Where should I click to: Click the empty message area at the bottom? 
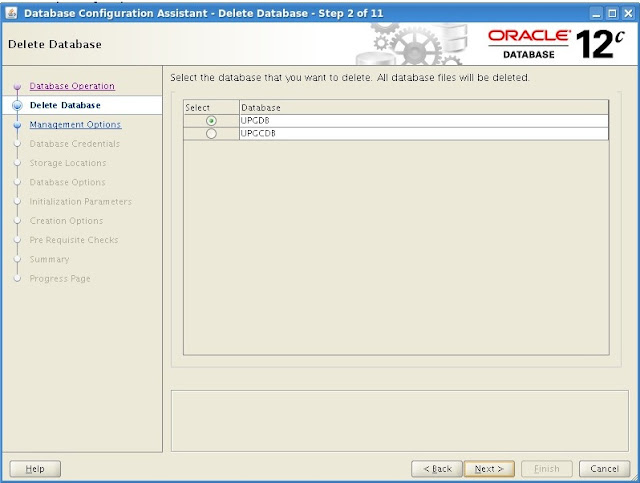pyautogui.click(x=400, y=421)
